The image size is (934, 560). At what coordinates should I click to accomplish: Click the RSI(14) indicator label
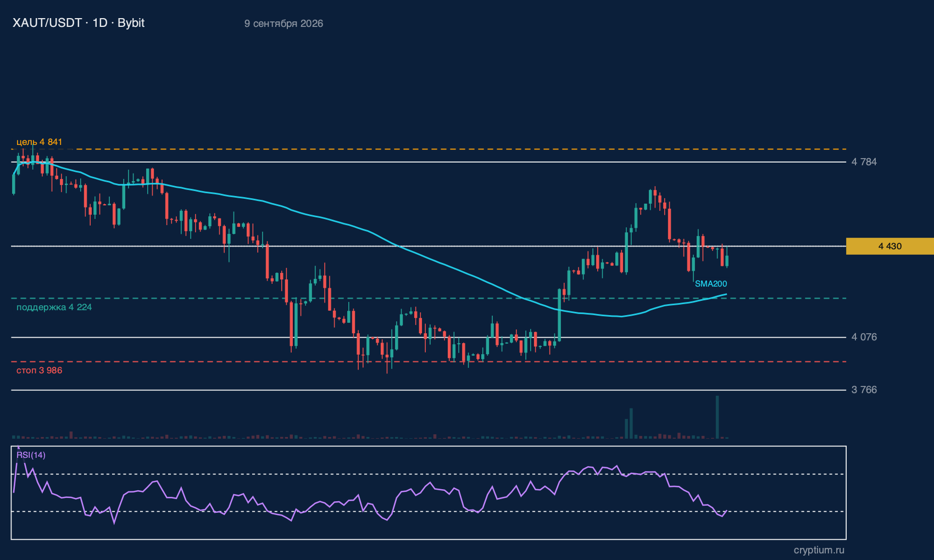pos(31,455)
